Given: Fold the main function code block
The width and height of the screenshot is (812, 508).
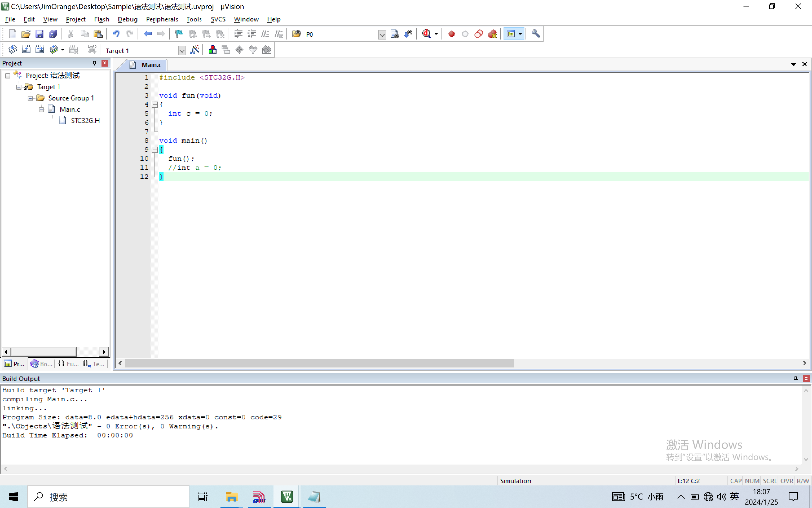Looking at the screenshot, I should (155, 150).
